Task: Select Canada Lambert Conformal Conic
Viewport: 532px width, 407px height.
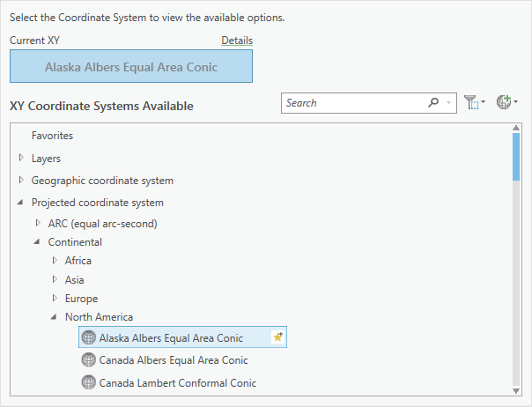Action: tap(178, 382)
